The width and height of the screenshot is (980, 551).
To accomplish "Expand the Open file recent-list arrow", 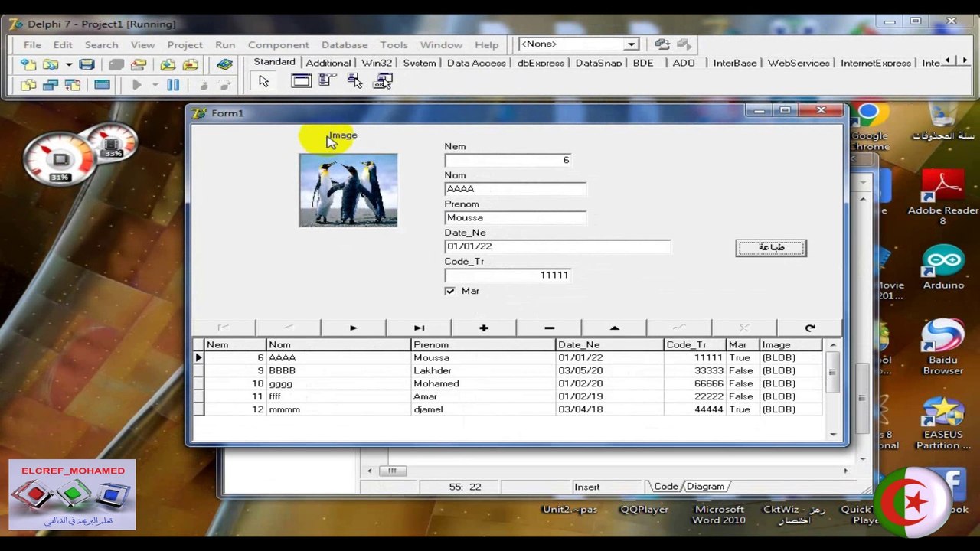I will (x=68, y=65).
